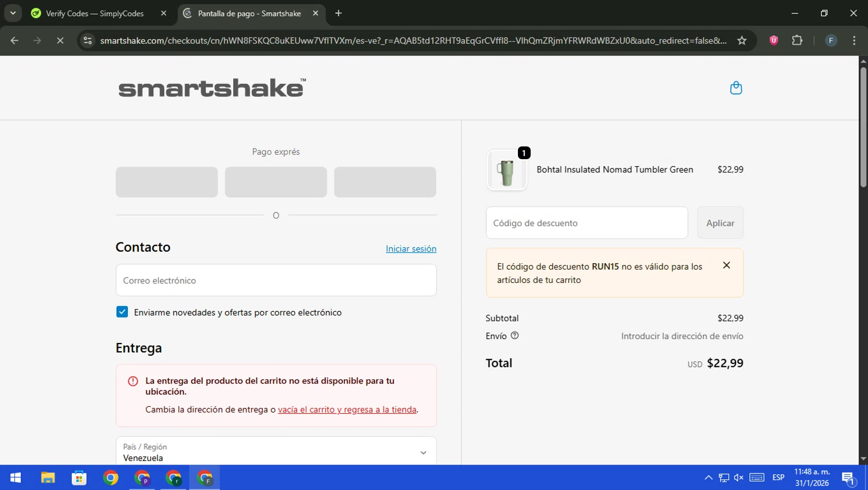Image resolution: width=868 pixels, height=490 pixels.
Task: Focus the Código de descuento field
Action: [587, 223]
